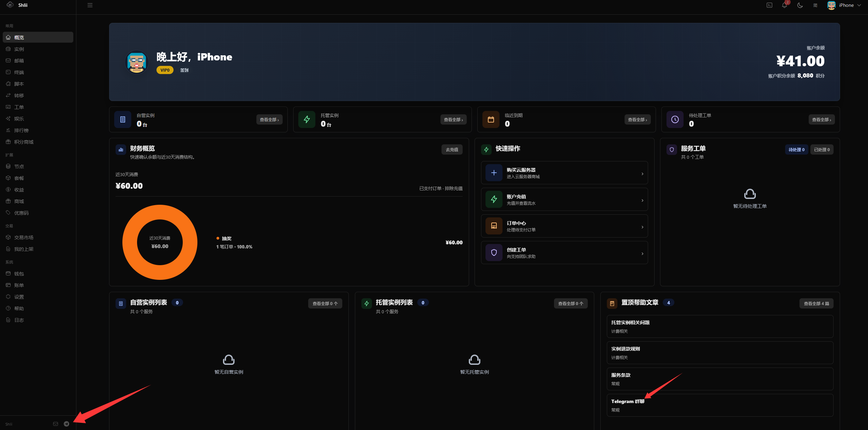The height and width of the screenshot is (430, 868).
Task: Switch language with the 简 icon
Action: tap(815, 5)
